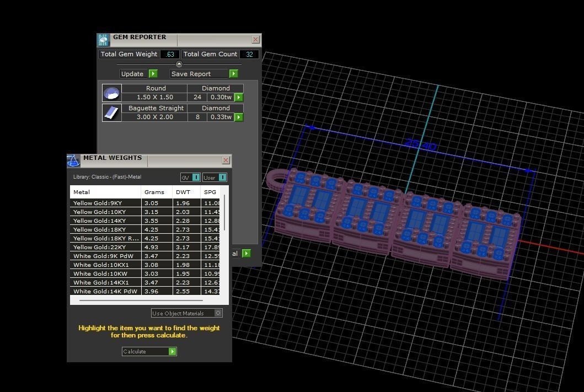Image resolution: width=584 pixels, height=392 pixels.
Task: Click the Calculate button
Action: pyautogui.click(x=149, y=351)
